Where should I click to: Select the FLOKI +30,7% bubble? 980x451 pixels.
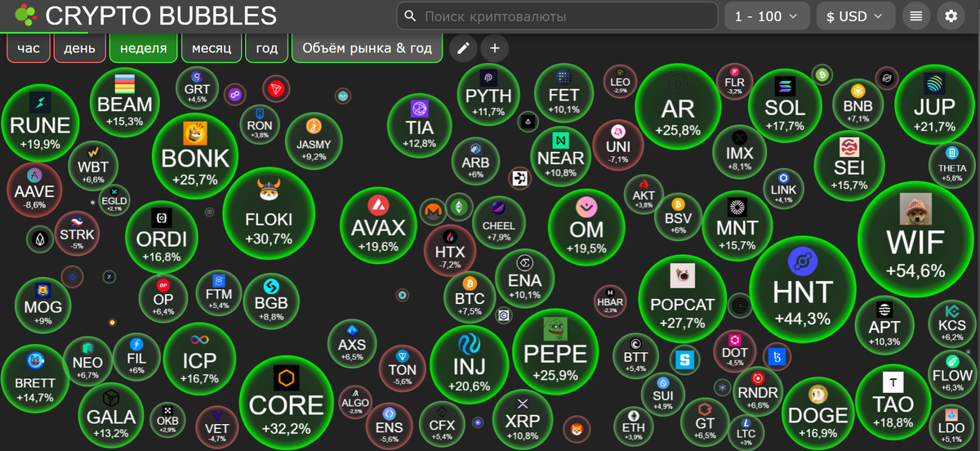click(x=269, y=214)
